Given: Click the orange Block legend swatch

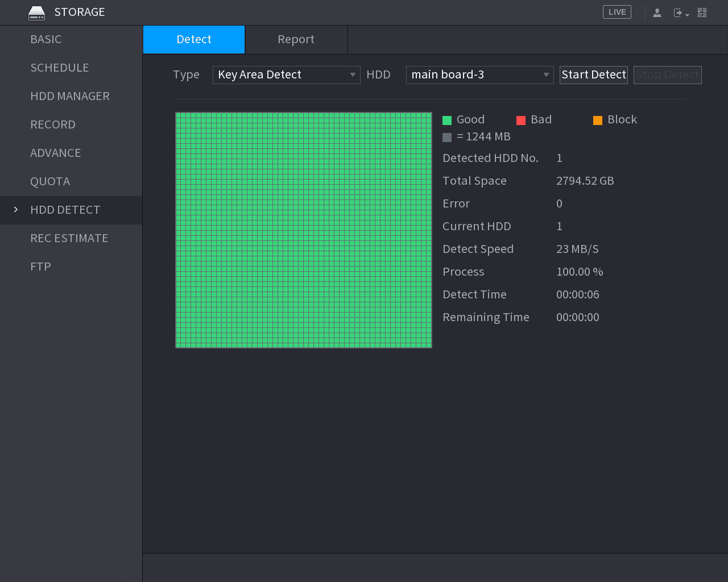Looking at the screenshot, I should tap(598, 120).
